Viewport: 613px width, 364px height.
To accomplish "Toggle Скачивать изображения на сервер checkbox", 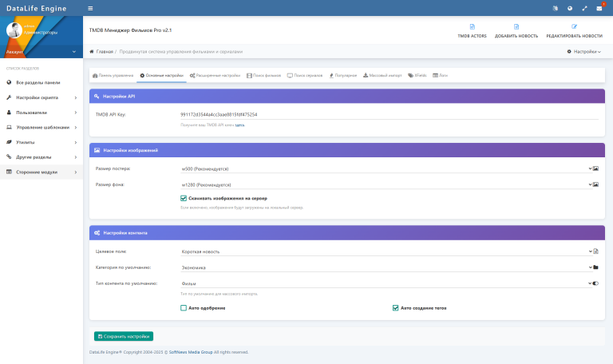I will [184, 198].
